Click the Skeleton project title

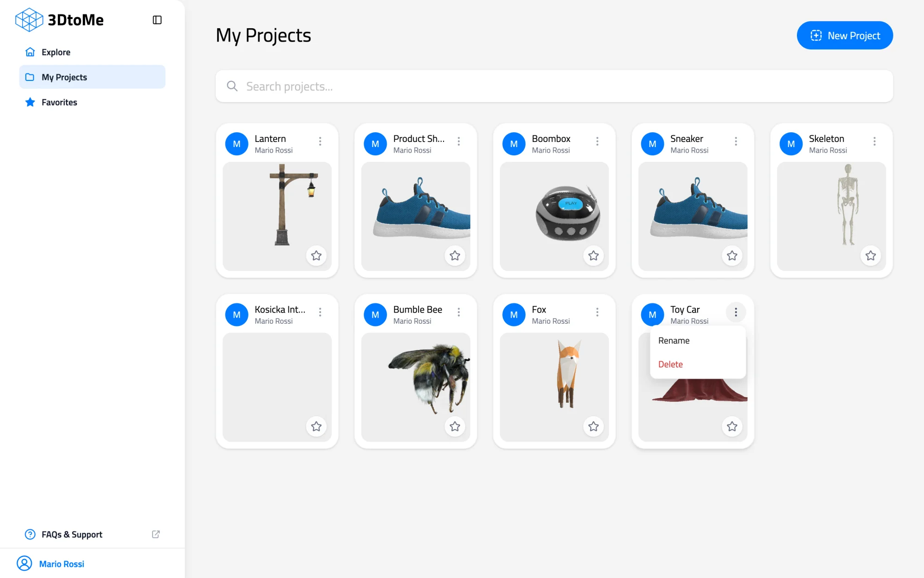click(827, 139)
